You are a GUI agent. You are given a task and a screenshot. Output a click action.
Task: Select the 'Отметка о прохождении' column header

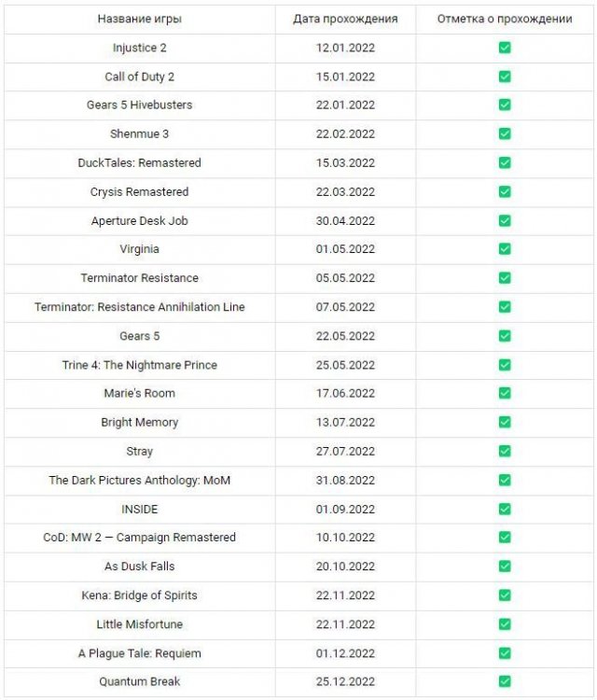[505, 19]
